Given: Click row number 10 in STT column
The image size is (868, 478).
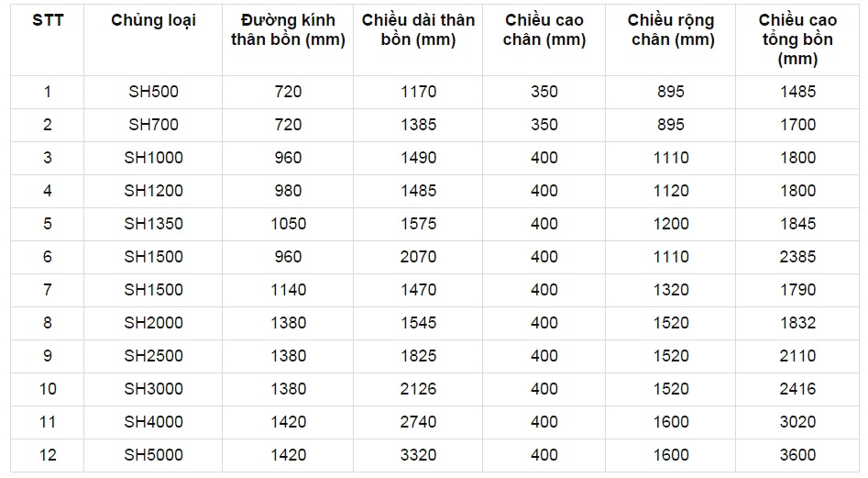Looking at the screenshot, I should (x=48, y=389).
